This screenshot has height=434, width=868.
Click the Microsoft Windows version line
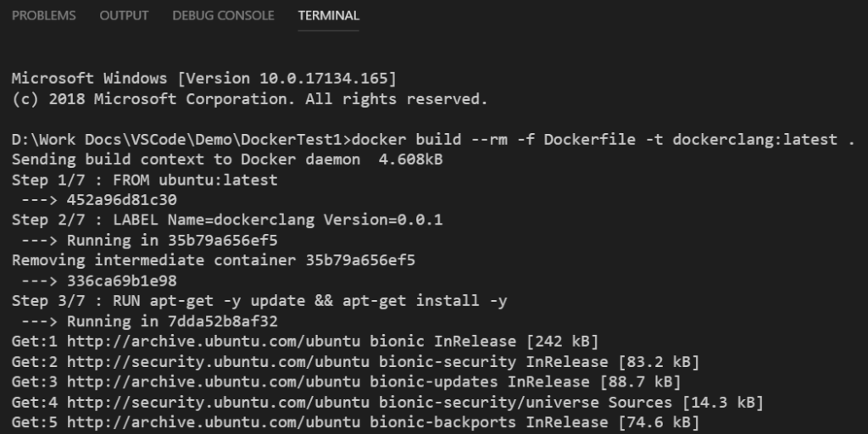coord(203,79)
